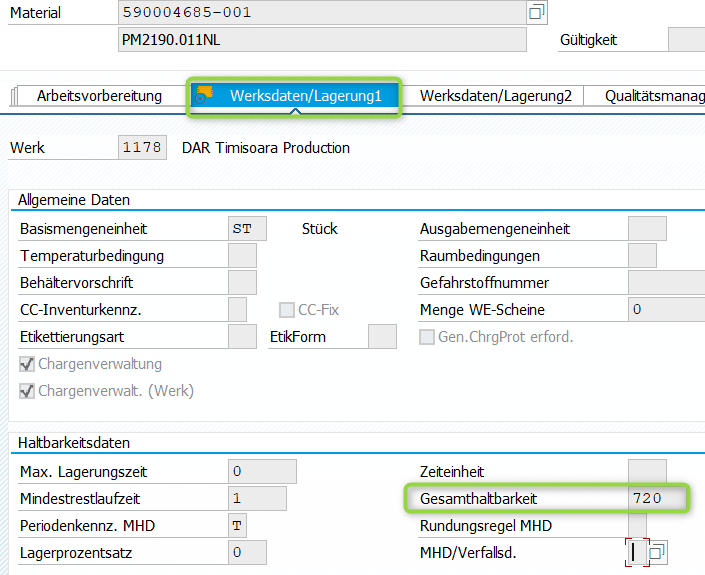The height and width of the screenshot is (575, 705).
Task: Toggle the Gen.ChrgProt erford. checkbox
Action: pyautogui.click(x=427, y=337)
